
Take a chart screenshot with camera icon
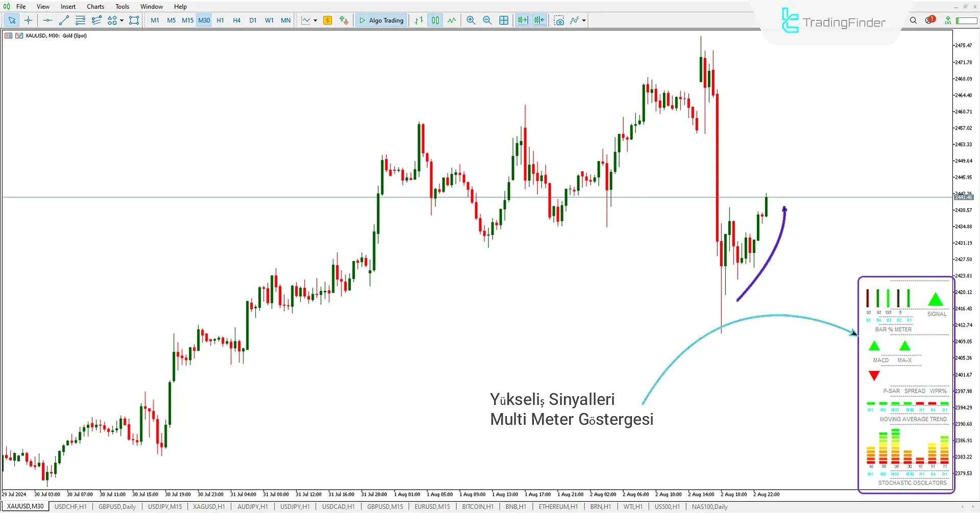(559, 20)
